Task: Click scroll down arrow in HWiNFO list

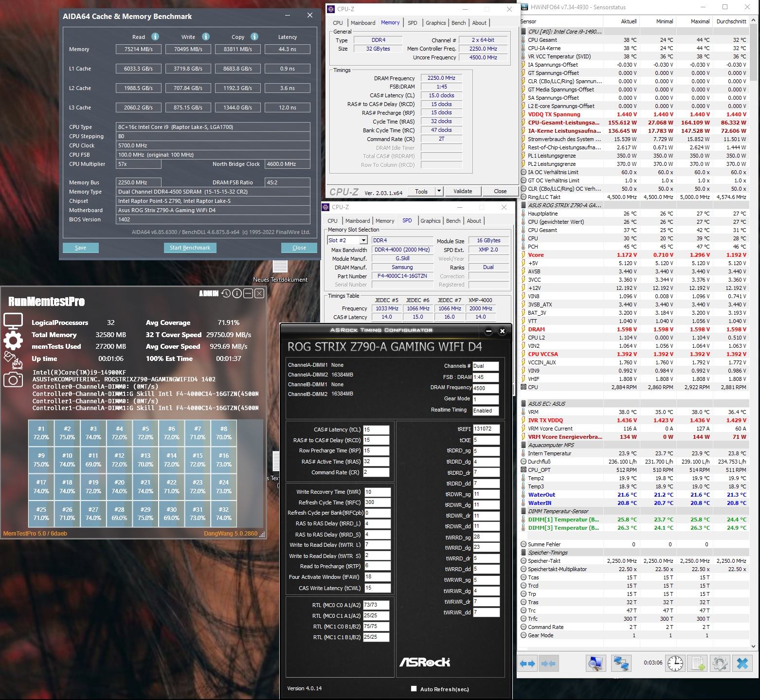Action: (x=754, y=646)
